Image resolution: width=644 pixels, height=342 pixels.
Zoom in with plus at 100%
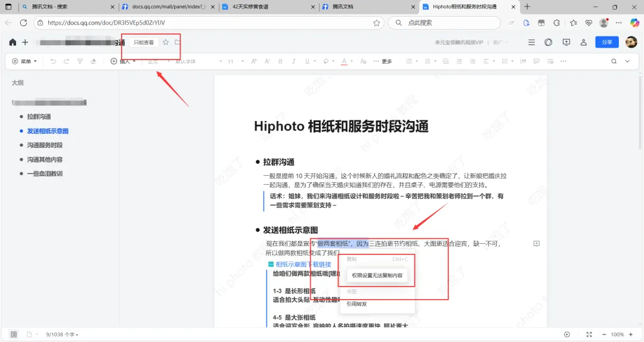(631, 335)
